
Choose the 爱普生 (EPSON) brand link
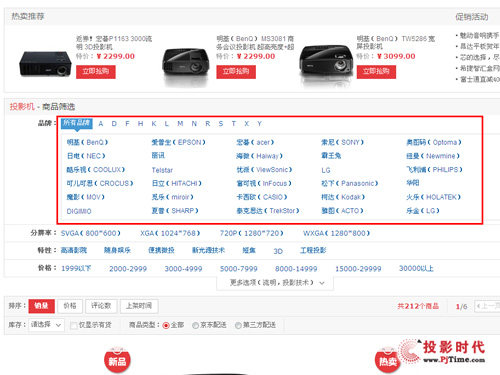click(x=178, y=142)
